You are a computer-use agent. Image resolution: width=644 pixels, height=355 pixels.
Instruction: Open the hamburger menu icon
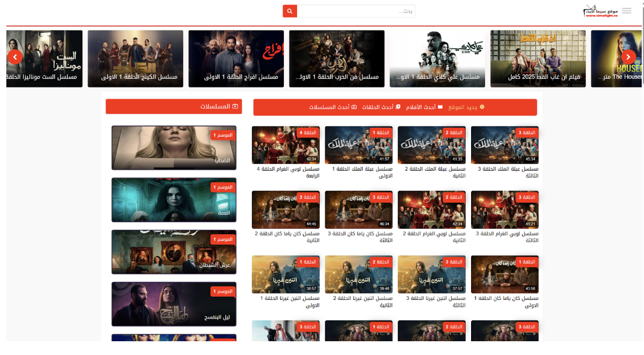pos(626,11)
